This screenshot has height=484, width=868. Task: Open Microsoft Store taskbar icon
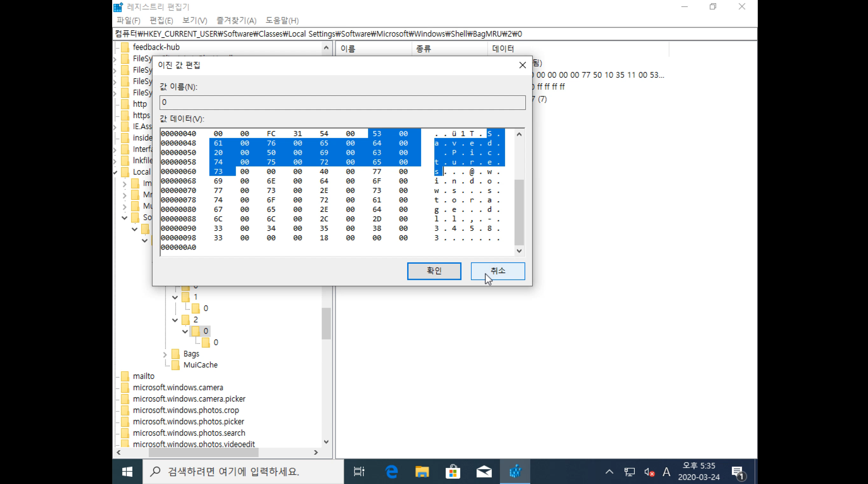pyautogui.click(x=452, y=472)
